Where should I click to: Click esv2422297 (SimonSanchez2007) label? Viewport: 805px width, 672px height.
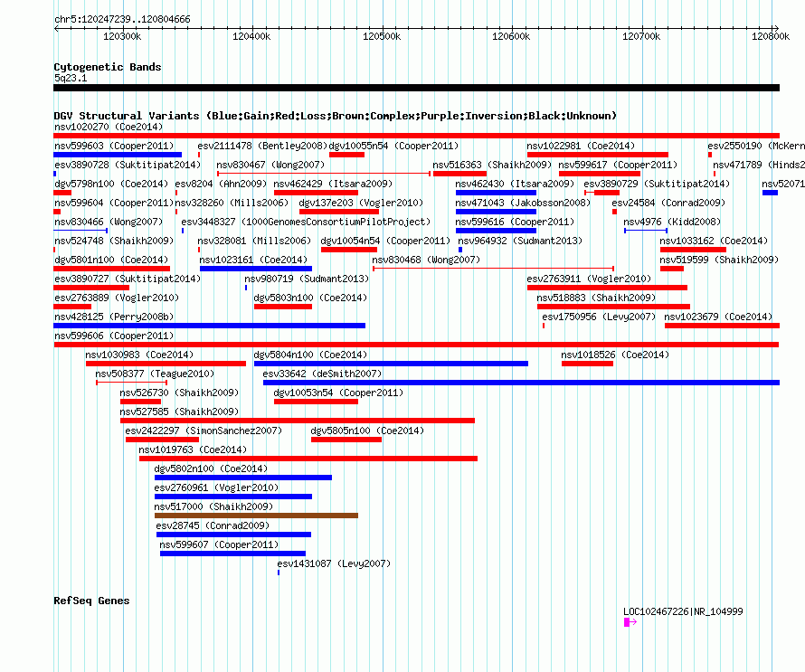204,431
